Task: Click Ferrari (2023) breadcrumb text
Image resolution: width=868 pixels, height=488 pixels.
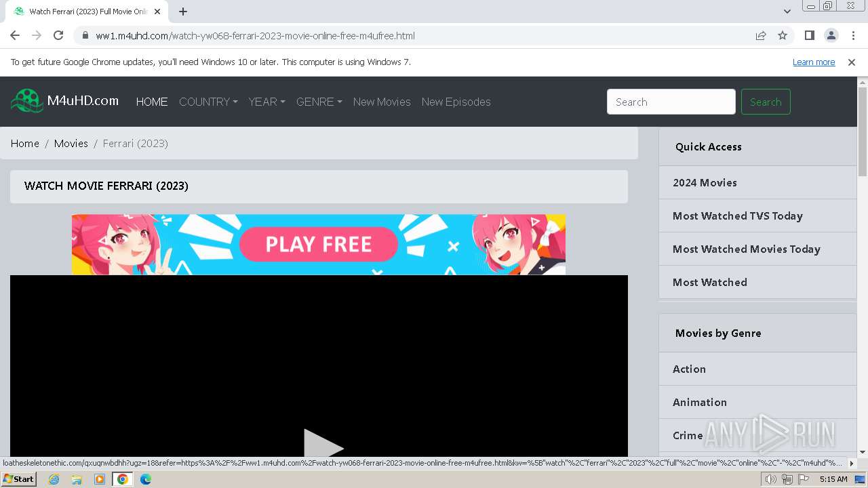Action: pyautogui.click(x=136, y=143)
